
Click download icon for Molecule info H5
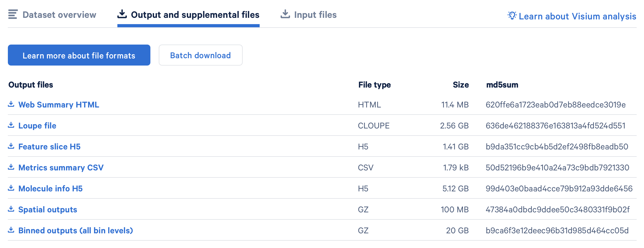tap(11, 188)
